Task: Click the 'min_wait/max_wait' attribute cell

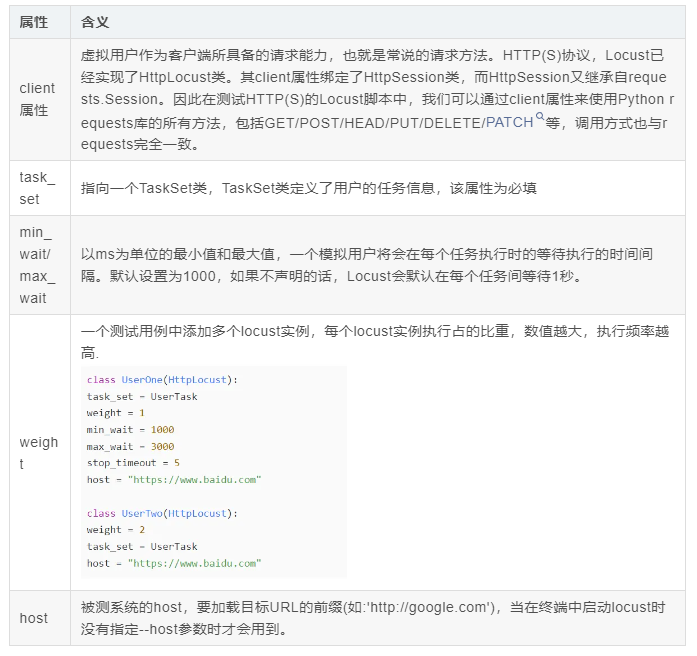Action: 40,265
